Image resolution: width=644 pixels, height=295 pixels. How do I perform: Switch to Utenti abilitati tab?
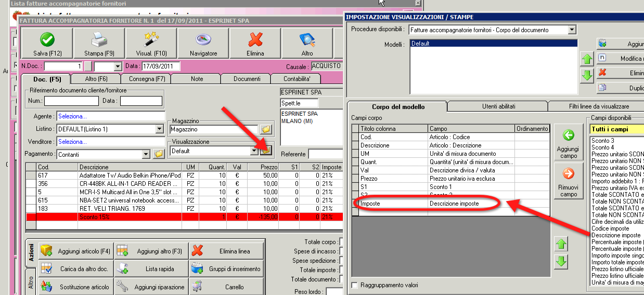point(498,106)
